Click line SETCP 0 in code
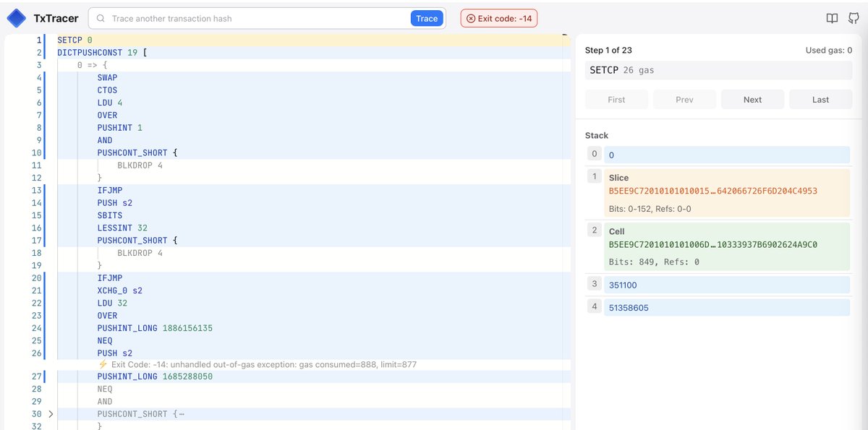This screenshot has width=868, height=430. pos(75,40)
